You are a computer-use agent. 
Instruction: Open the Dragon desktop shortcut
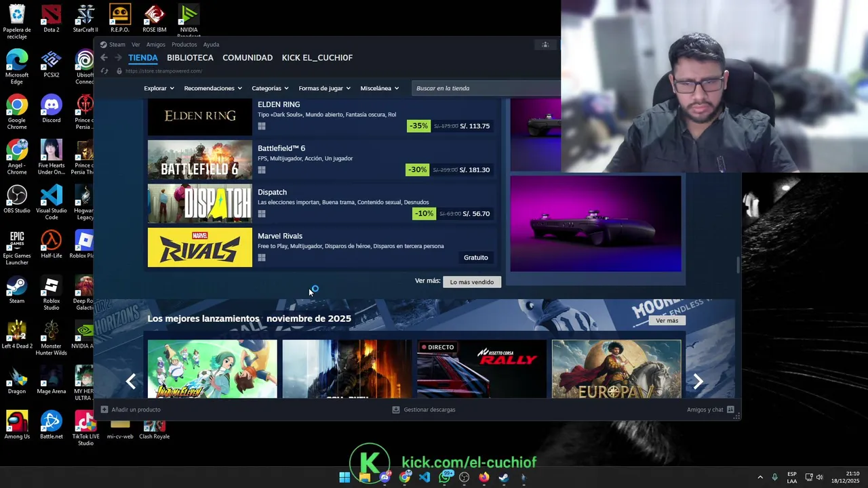17,380
